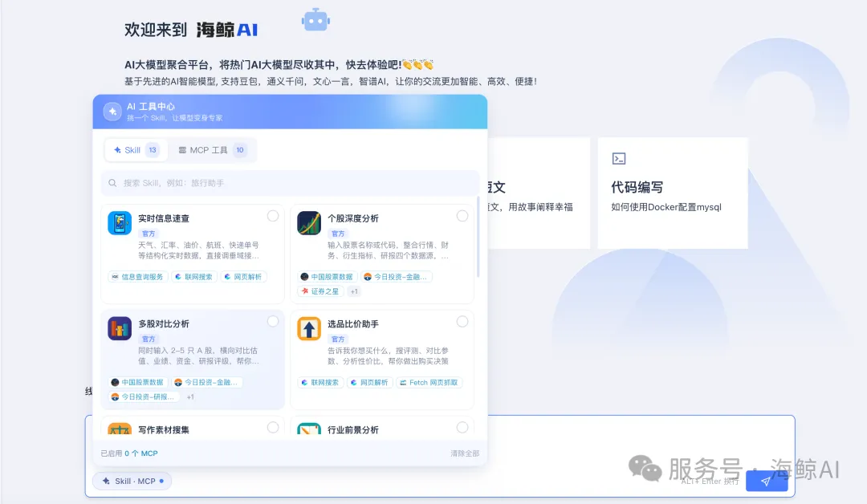Click the 选品比价助手 title text
The width and height of the screenshot is (867, 504).
click(352, 324)
